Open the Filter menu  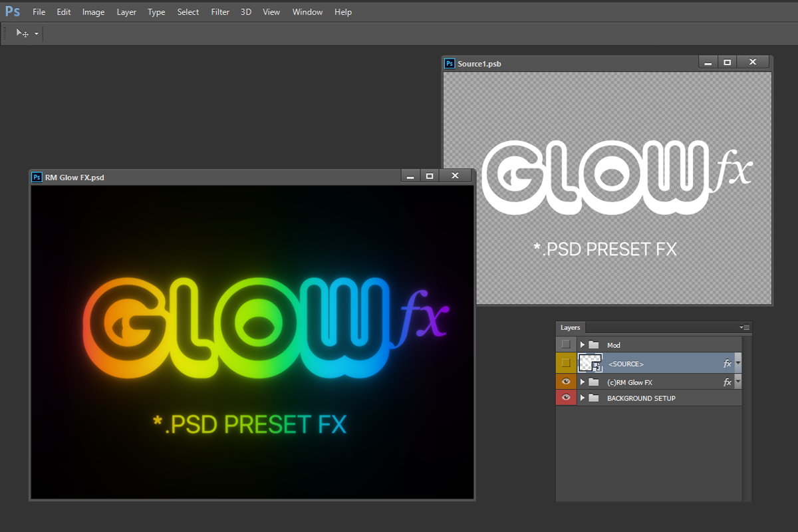tap(220, 12)
